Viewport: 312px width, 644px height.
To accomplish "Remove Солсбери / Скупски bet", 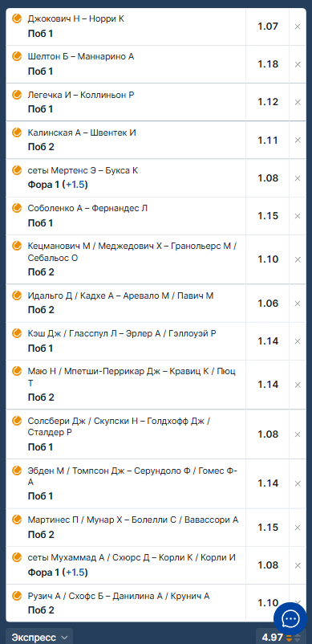I will (298, 434).
